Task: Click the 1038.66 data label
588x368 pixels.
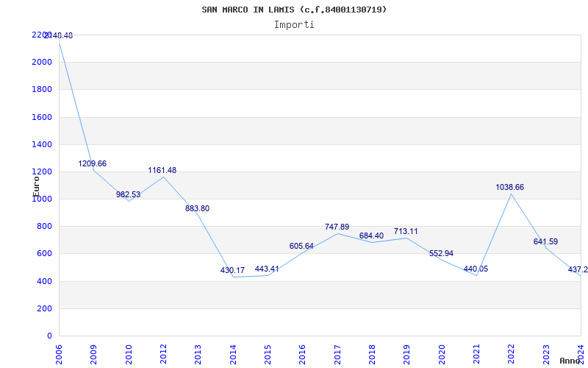Action: coord(509,187)
